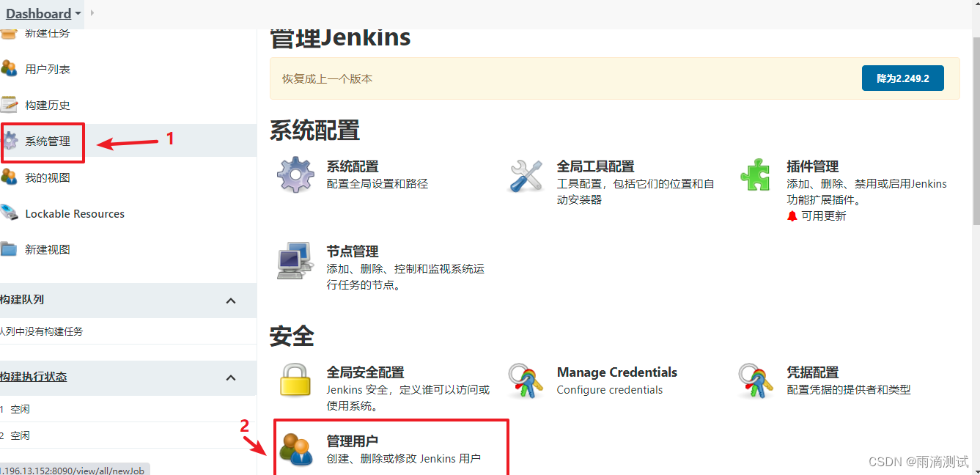
Task: Click the empty build queue message text
Action: (42, 331)
